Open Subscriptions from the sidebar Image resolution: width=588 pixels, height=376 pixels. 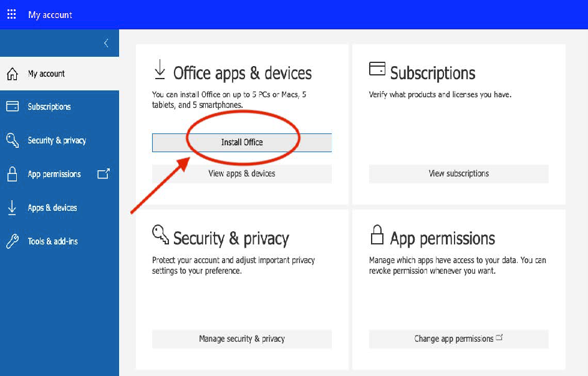point(60,107)
